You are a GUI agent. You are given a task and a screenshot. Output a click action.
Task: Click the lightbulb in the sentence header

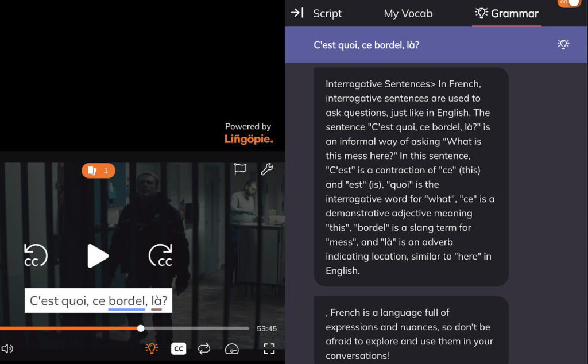(563, 44)
